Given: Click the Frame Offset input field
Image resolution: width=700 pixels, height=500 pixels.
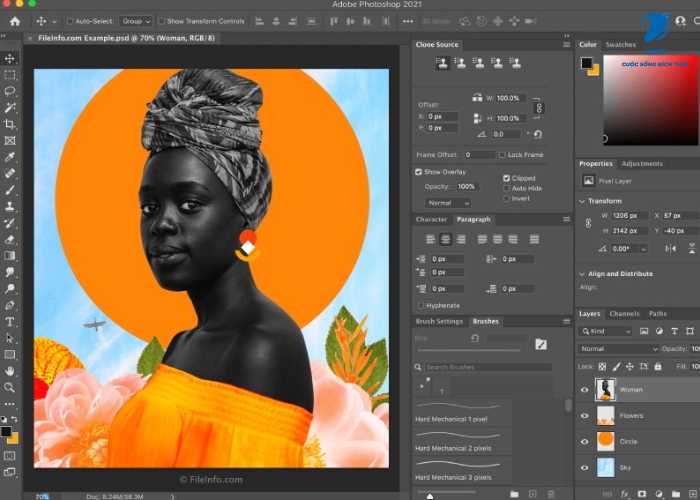Looking at the screenshot, I should (x=479, y=155).
